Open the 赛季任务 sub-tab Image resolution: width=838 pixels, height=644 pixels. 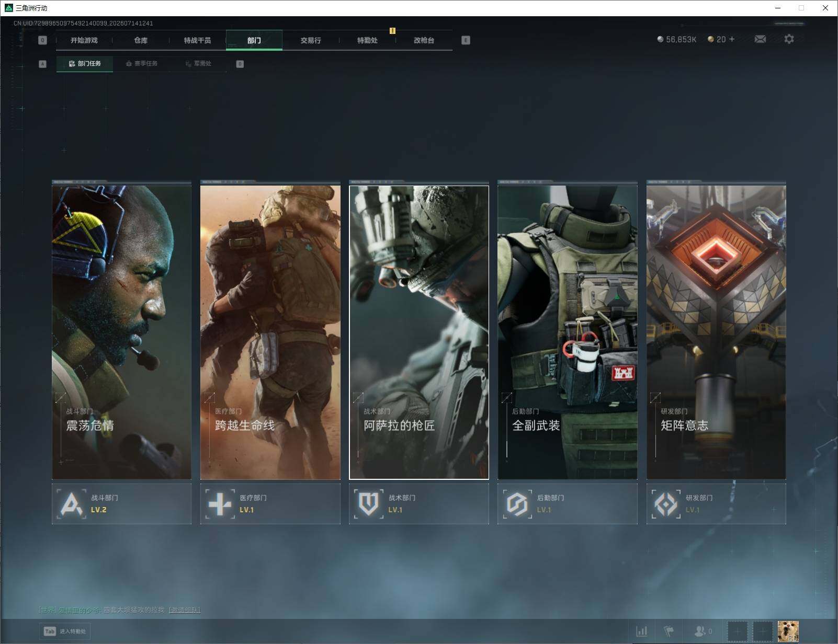(x=142, y=64)
